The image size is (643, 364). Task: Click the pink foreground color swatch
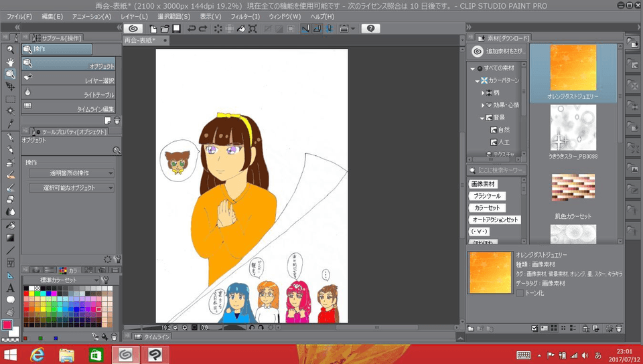point(7,325)
